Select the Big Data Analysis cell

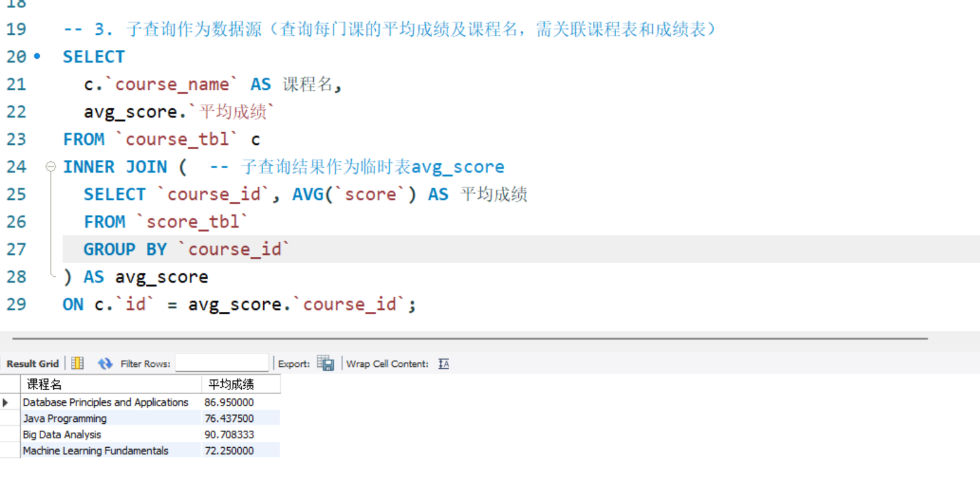(111, 435)
